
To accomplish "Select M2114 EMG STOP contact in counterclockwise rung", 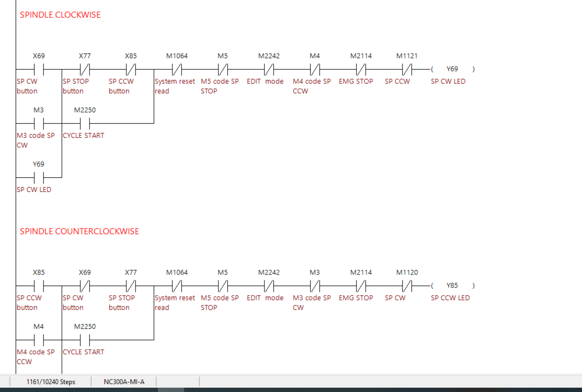I will 361,286.
